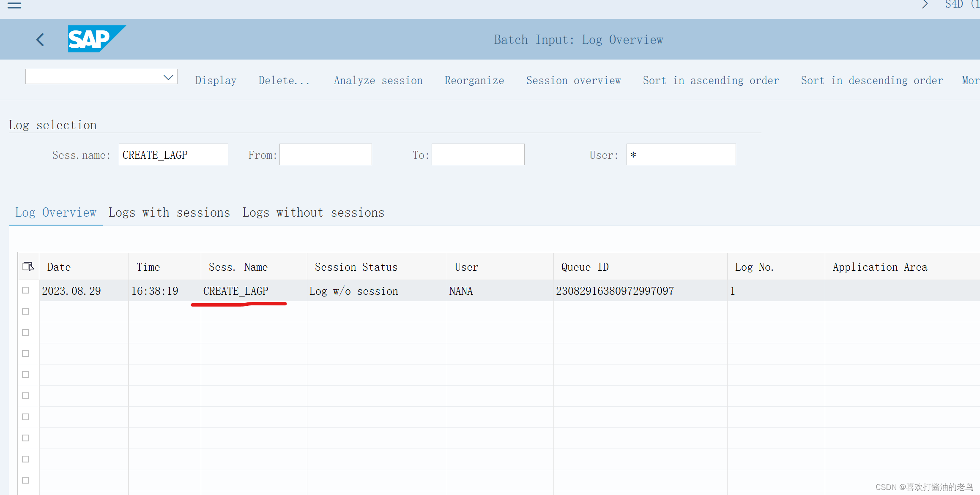This screenshot has width=980, height=495.
Task: Open the command field dropdown arrow
Action: pos(168,77)
